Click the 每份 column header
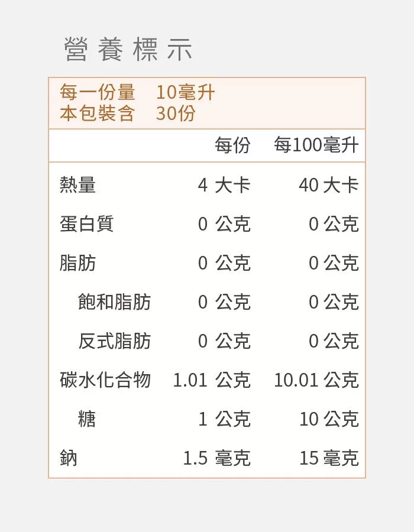414x532 pixels. (232, 145)
